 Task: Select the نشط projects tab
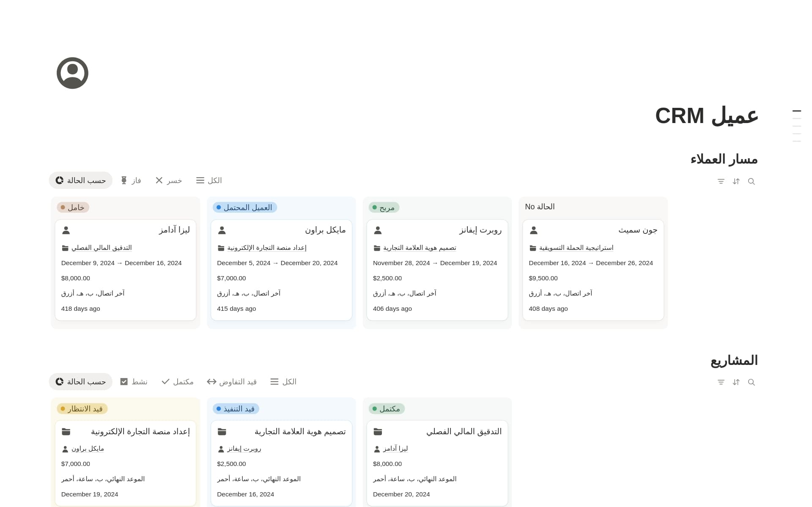[x=134, y=382]
